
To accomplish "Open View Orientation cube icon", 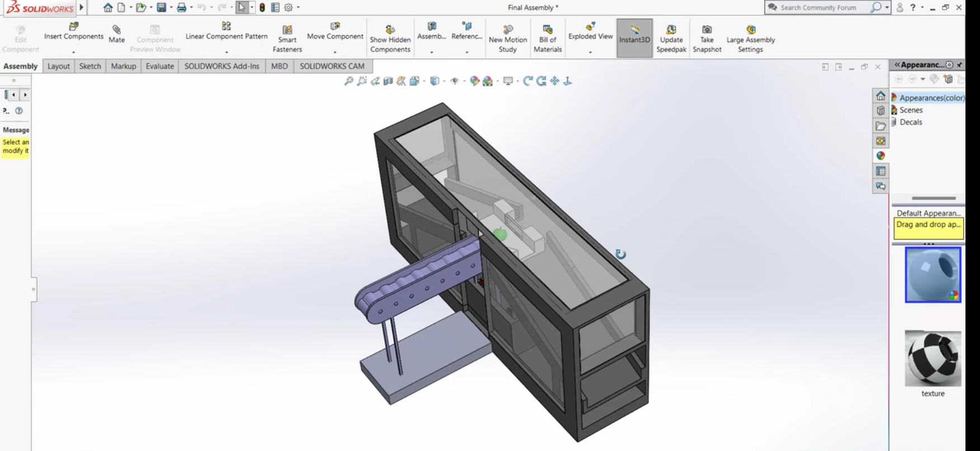I will tap(414, 81).
